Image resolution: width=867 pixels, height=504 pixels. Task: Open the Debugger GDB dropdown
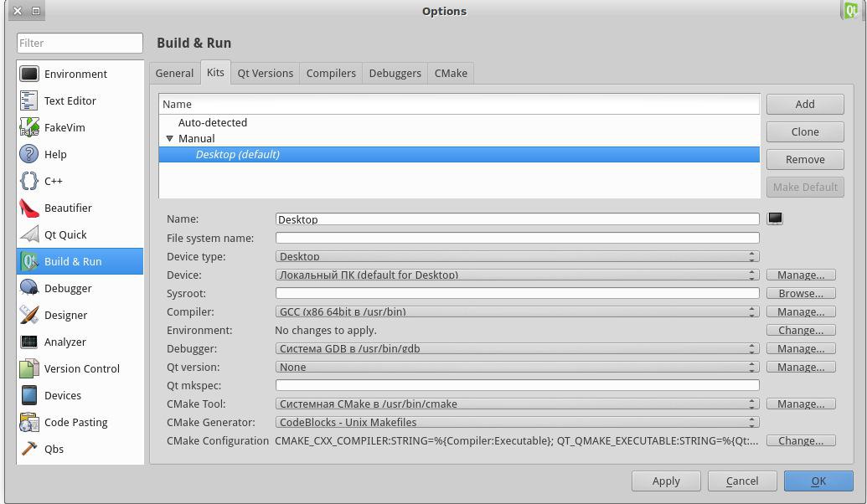coord(517,349)
